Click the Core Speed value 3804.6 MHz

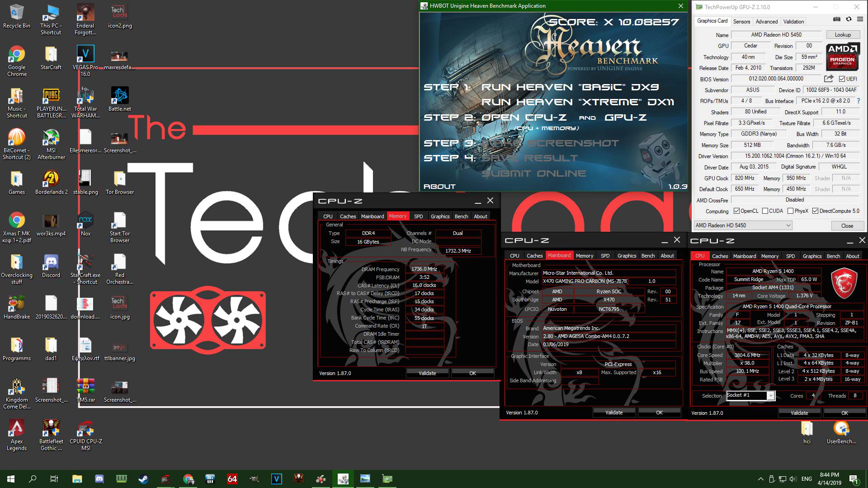pyautogui.click(x=747, y=355)
